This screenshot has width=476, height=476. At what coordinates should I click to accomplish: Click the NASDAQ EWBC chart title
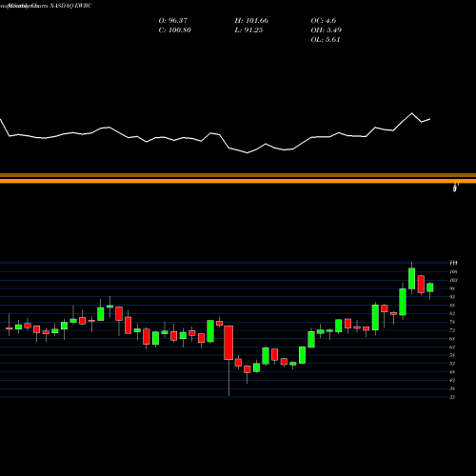click(x=70, y=6)
